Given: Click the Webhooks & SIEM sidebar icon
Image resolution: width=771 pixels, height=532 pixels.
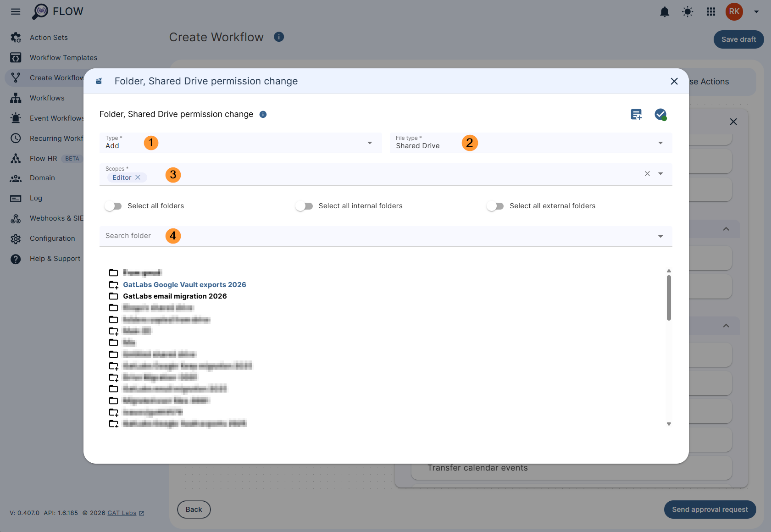Looking at the screenshot, I should point(16,218).
